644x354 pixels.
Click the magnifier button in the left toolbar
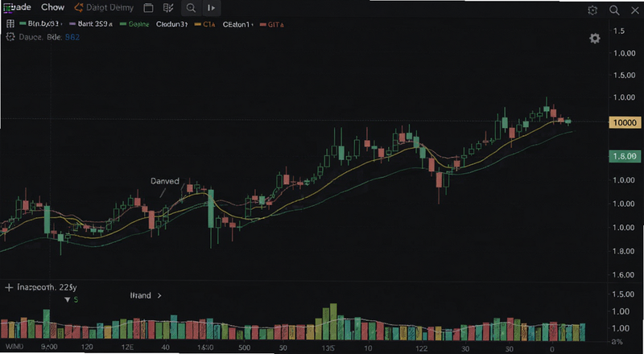pos(191,8)
